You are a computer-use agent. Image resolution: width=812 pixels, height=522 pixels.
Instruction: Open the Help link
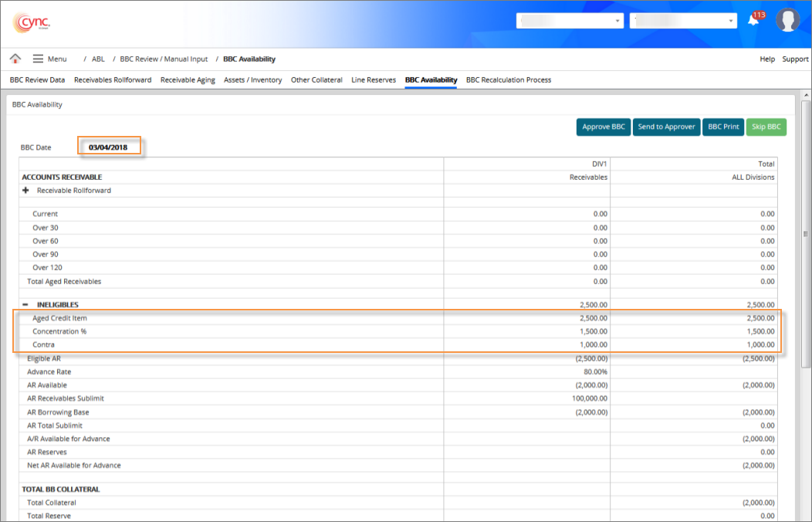point(767,59)
